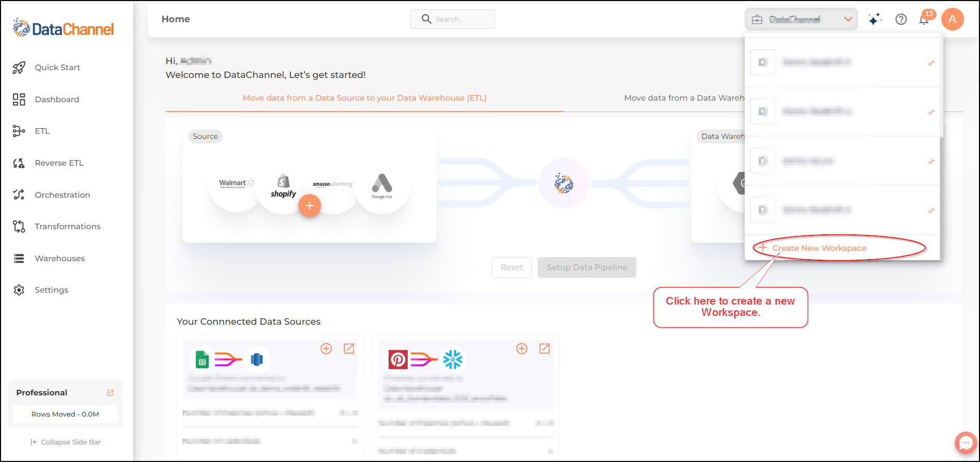
Task: Click the help question mark icon
Action: point(901,20)
